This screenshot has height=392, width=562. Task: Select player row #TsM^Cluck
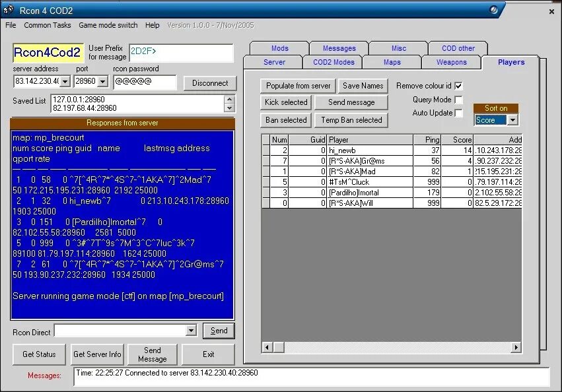point(392,182)
